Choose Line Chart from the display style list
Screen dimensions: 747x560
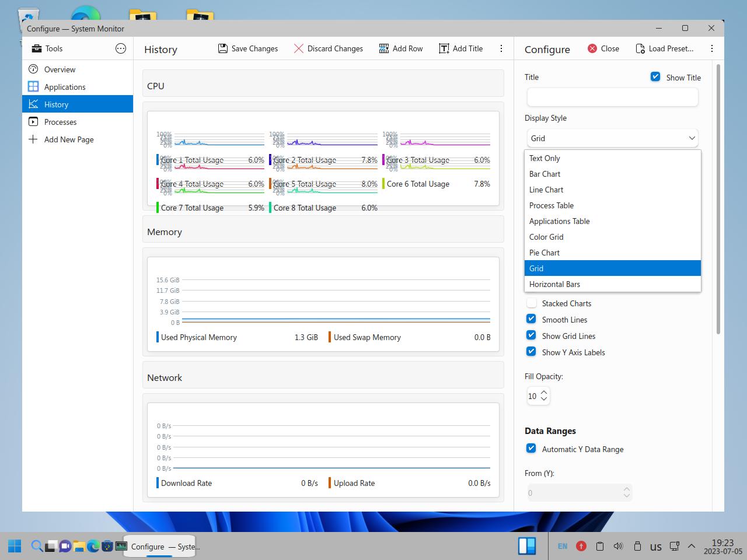pyautogui.click(x=546, y=190)
